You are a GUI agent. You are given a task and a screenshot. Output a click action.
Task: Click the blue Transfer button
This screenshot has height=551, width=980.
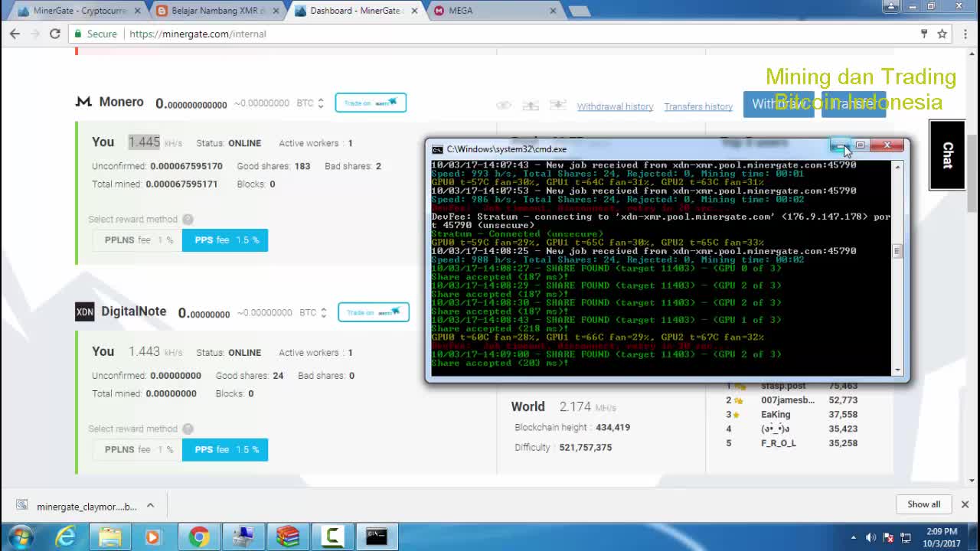[x=854, y=104]
